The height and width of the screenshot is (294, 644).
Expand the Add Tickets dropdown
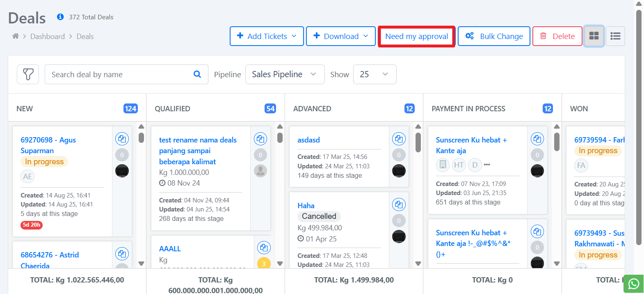tap(267, 36)
